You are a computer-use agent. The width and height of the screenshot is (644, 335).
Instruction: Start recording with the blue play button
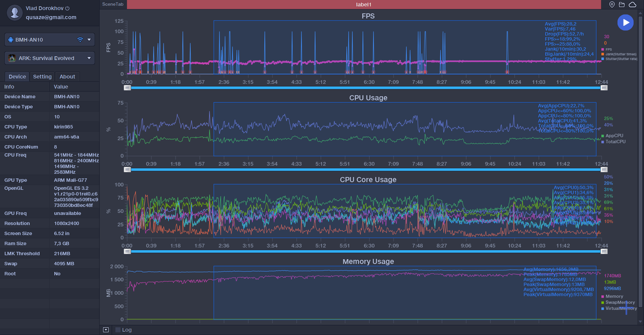click(x=625, y=22)
